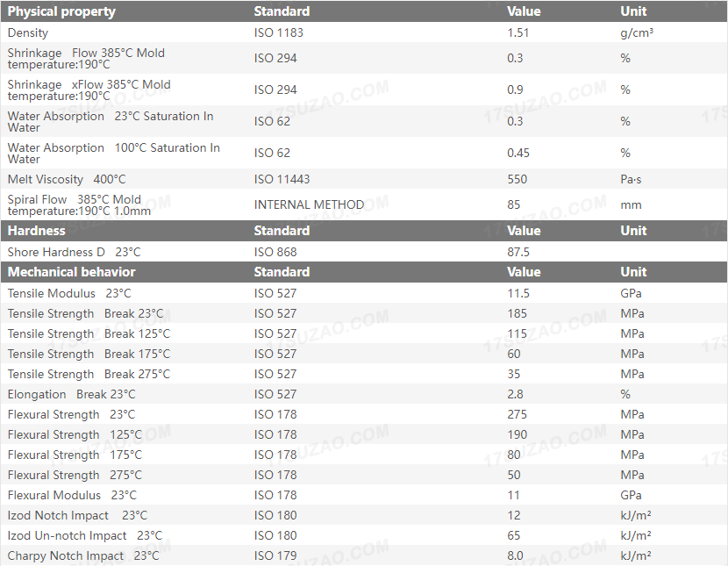The width and height of the screenshot is (728, 566).
Task: Select the hardness value 87.5
Action: 518,252
